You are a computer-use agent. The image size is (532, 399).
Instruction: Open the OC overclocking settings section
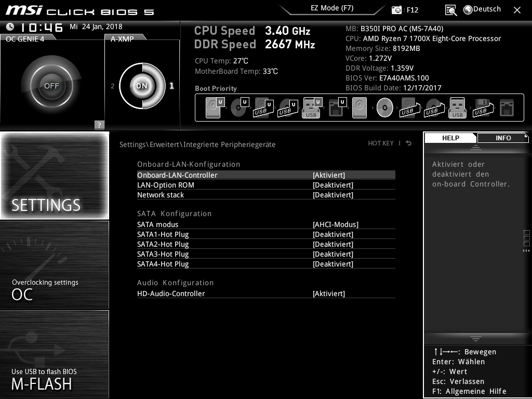pyautogui.click(x=55, y=265)
